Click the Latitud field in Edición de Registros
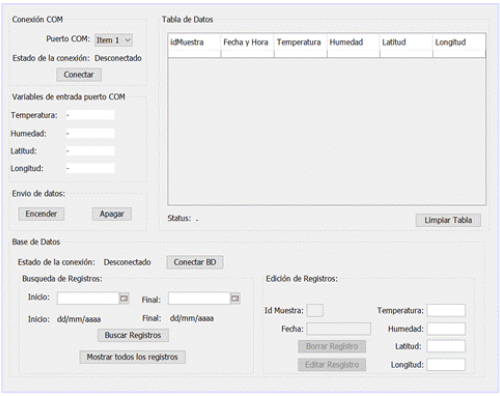Image resolution: width=500 pixels, height=396 pixels. 446,346
